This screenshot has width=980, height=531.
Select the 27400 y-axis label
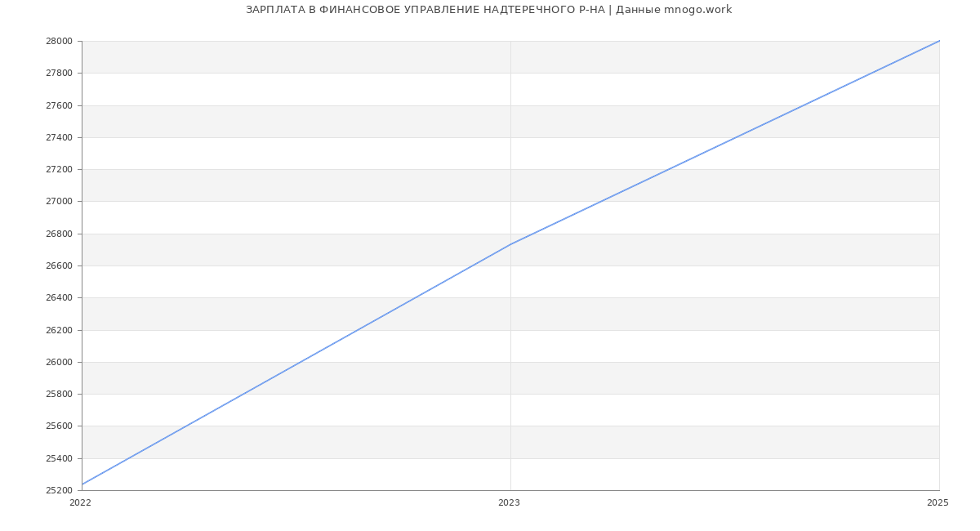coord(59,137)
